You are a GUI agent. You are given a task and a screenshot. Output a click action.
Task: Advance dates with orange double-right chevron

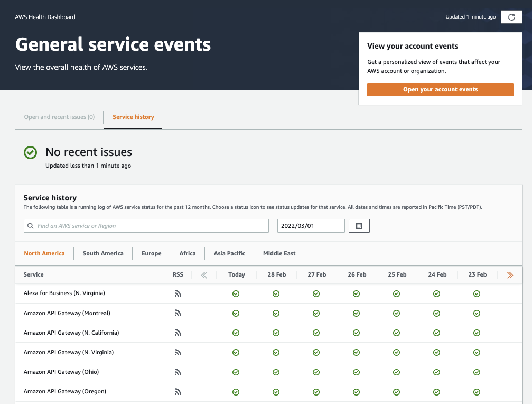510,275
